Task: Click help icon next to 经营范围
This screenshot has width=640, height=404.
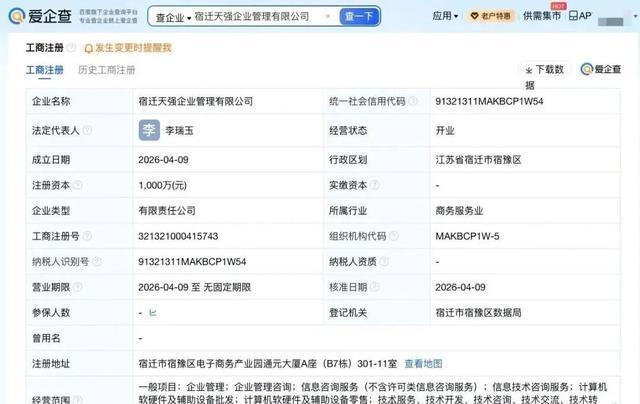Action: click(x=78, y=399)
